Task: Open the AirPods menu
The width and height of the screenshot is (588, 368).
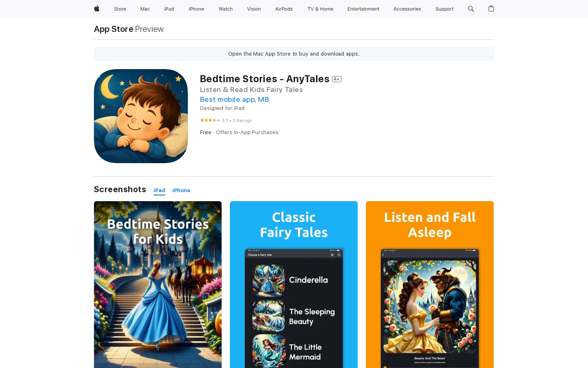Action: click(284, 9)
